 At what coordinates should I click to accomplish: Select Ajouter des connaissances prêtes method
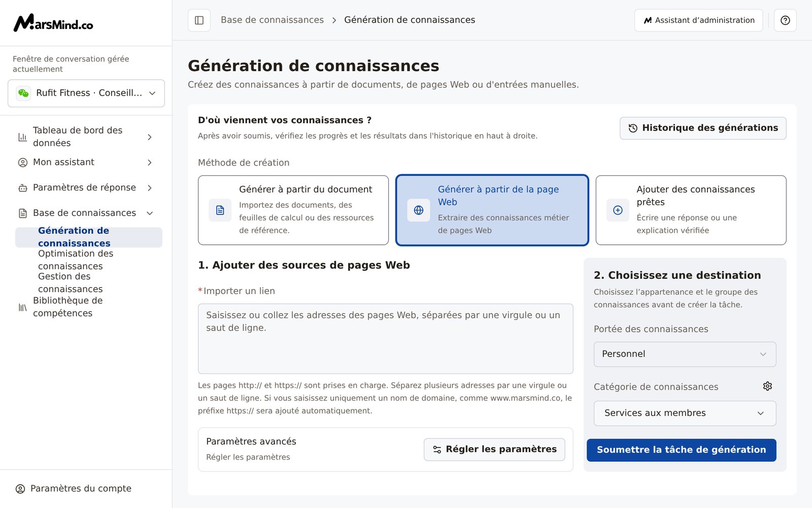coord(691,210)
